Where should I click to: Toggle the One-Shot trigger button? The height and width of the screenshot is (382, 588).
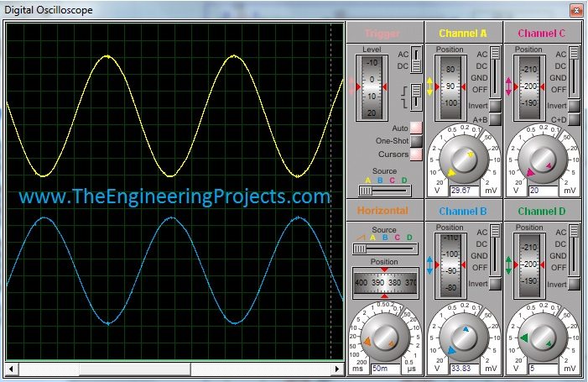tap(416, 141)
